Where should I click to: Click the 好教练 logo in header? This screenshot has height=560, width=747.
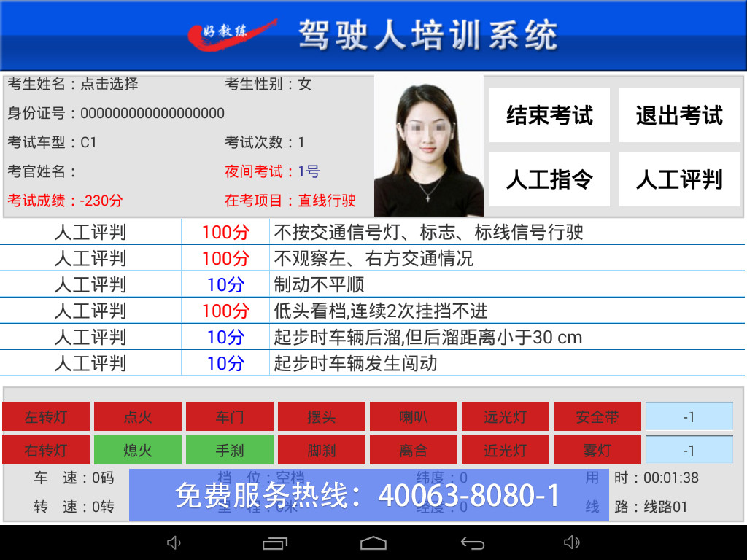click(x=231, y=34)
